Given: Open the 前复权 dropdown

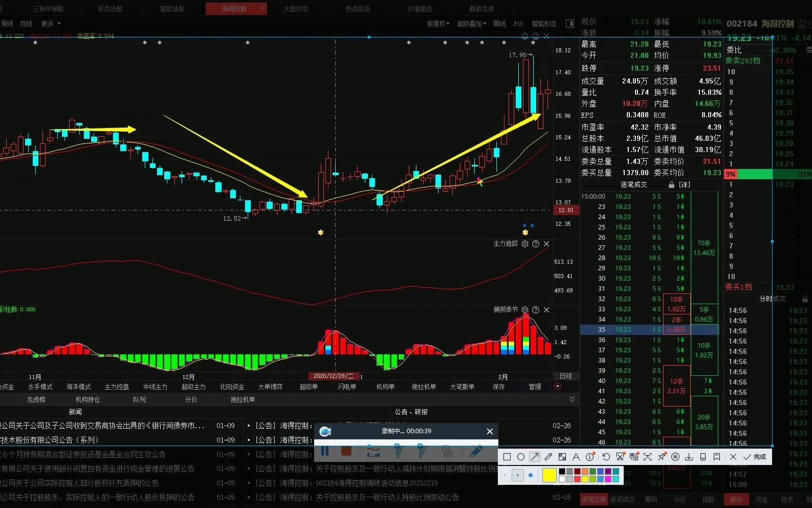Looking at the screenshot, I should 438,24.
